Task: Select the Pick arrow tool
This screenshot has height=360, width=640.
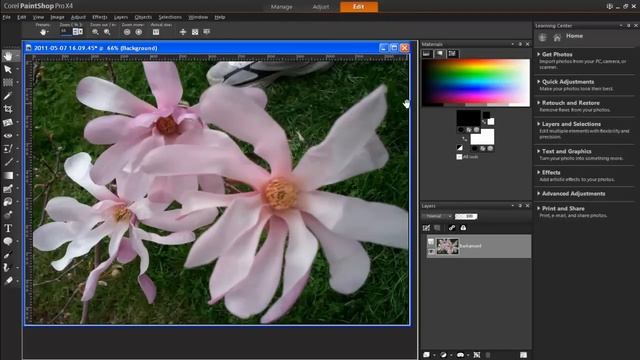Action: coord(8,69)
